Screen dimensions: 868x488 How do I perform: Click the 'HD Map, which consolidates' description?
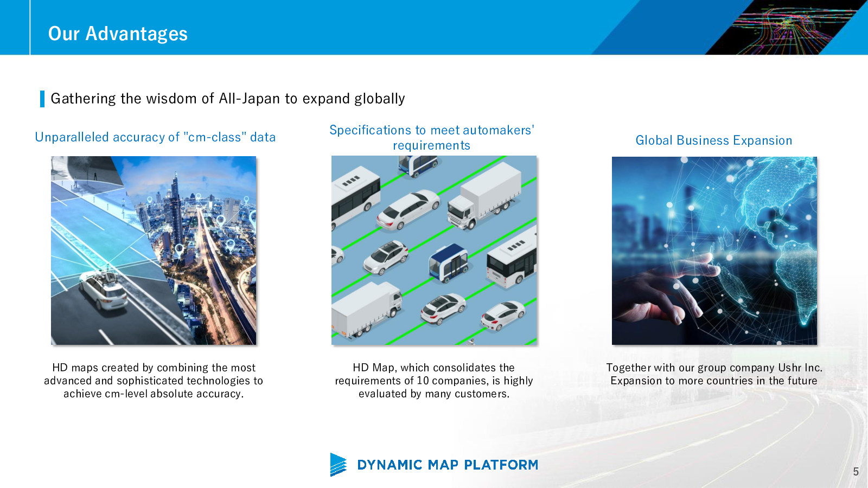click(x=434, y=381)
